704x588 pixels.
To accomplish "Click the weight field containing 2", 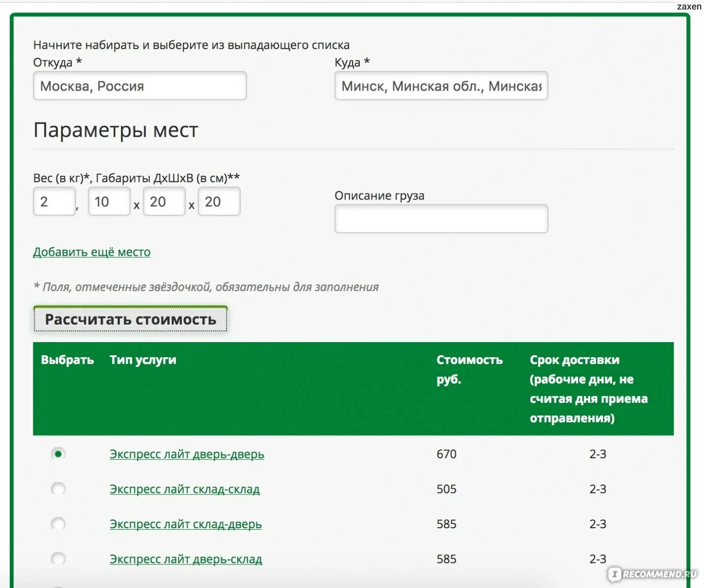I will click(54, 201).
